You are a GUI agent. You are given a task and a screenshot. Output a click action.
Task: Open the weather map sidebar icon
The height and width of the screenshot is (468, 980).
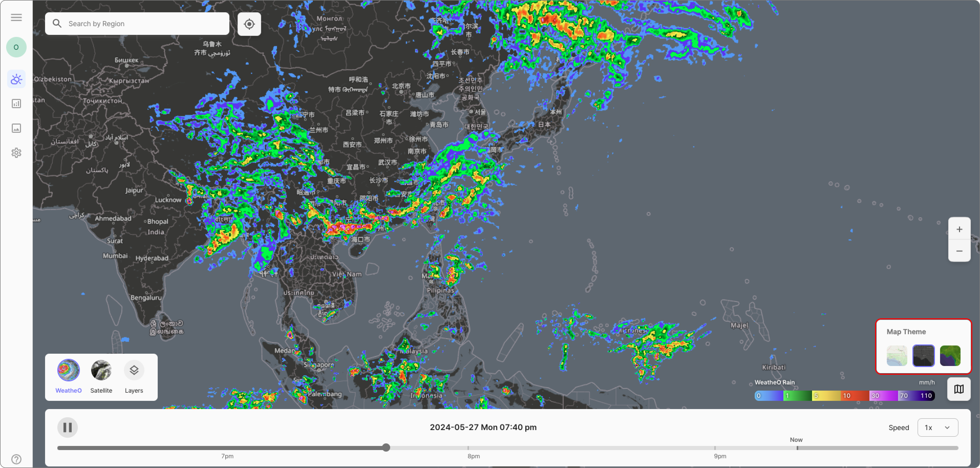[x=16, y=79]
